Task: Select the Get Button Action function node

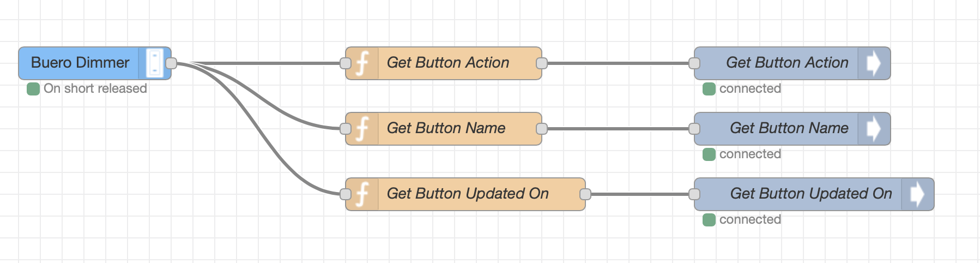Action: (447, 63)
